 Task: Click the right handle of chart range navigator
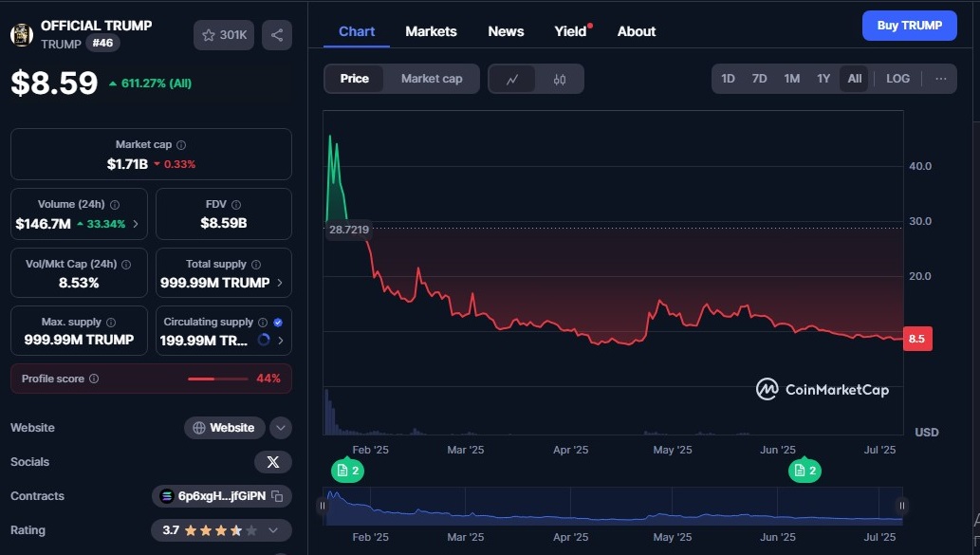coord(902,506)
